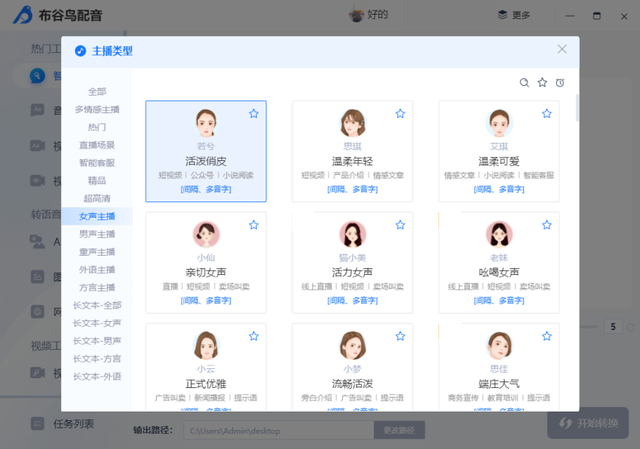Click the 更改路径 button
The width and height of the screenshot is (640, 449).
(399, 430)
